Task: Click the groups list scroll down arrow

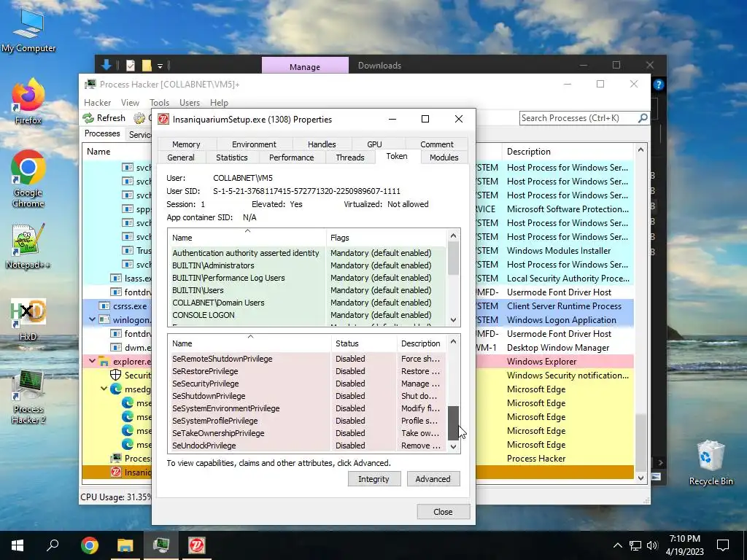Action: pos(453,319)
